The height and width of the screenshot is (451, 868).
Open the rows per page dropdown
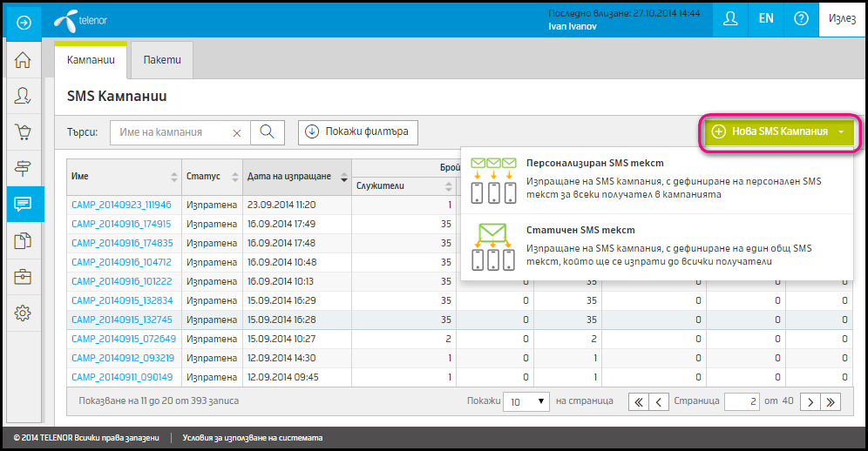(x=526, y=401)
